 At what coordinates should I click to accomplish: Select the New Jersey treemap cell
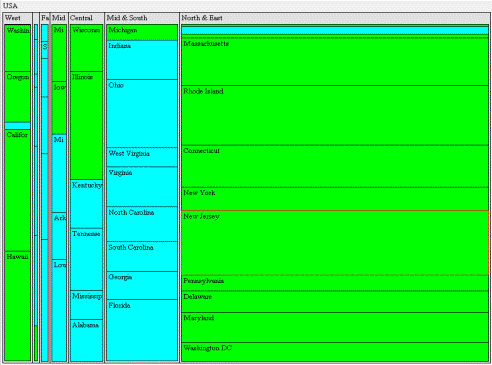(x=335, y=243)
